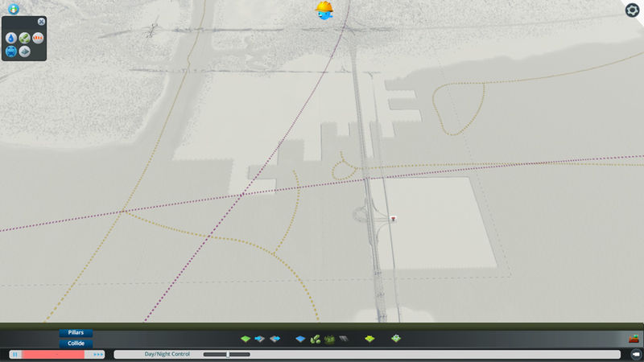Image resolution: width=644 pixels, height=362 pixels.
Task: Open the last green map tile tab
Action: click(x=396, y=339)
